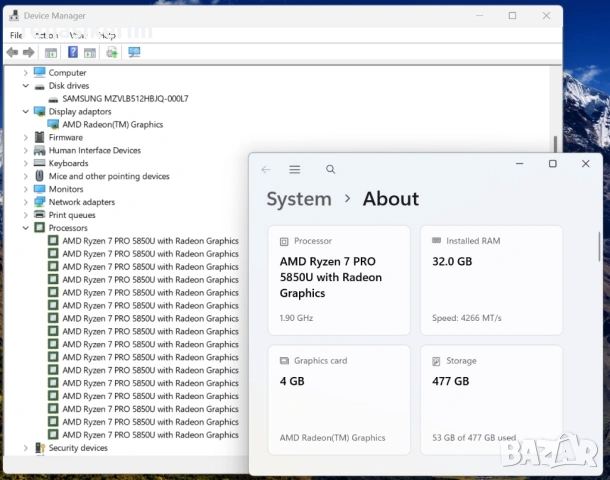610x480 pixels.
Task: Click the Display adaptors category icon
Action: 39,112
